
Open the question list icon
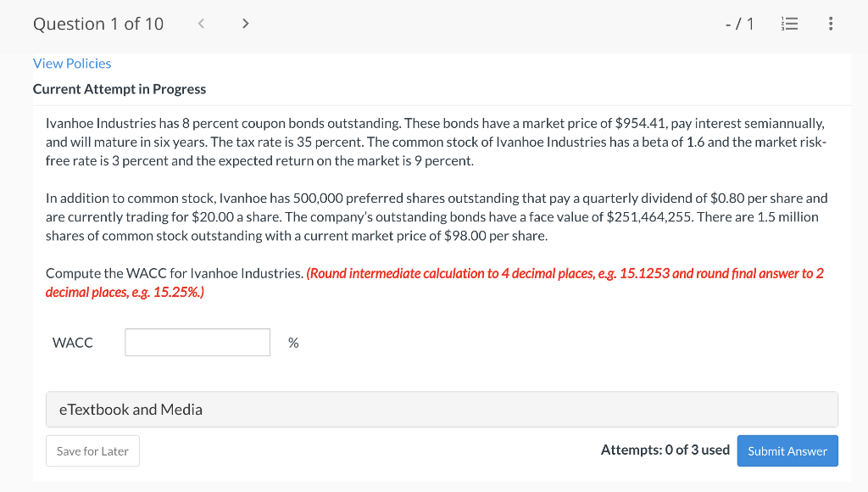pyautogui.click(x=787, y=25)
